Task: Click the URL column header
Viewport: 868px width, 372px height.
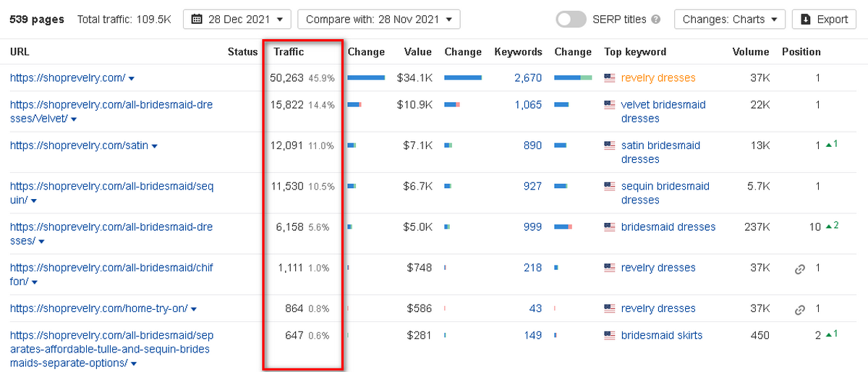Action: (x=20, y=51)
